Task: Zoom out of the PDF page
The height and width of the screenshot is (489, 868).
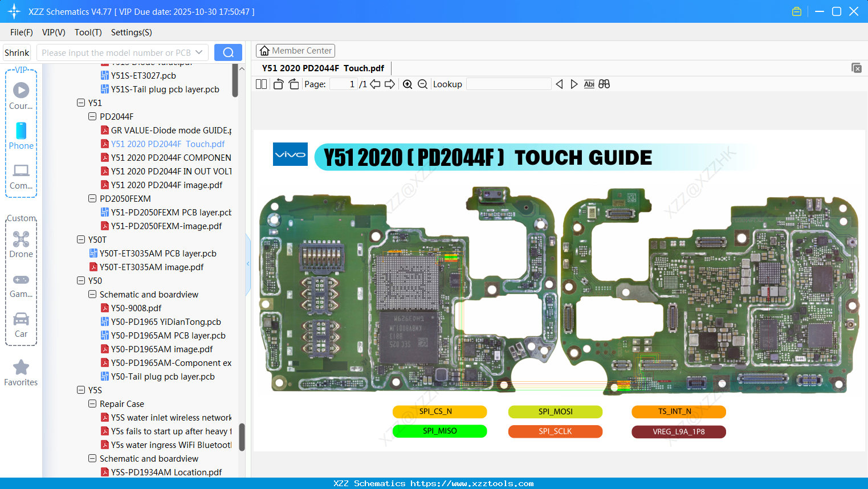Action: 422,84
